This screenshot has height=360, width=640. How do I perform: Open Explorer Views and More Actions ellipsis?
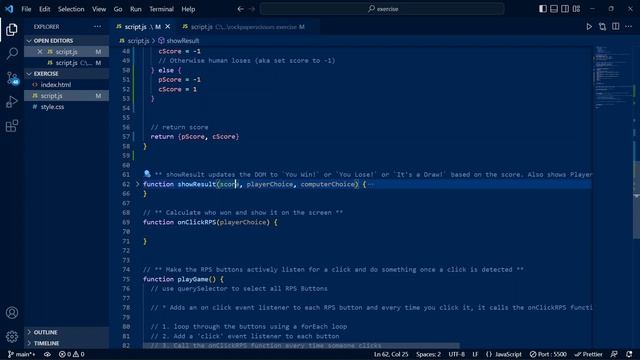pos(97,27)
